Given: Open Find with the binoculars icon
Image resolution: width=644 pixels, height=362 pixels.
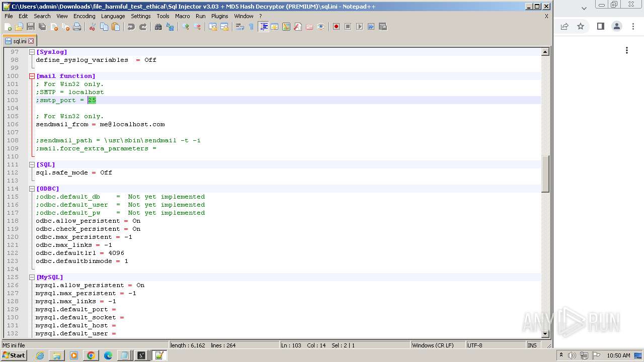Looking at the screenshot, I should click(x=158, y=27).
